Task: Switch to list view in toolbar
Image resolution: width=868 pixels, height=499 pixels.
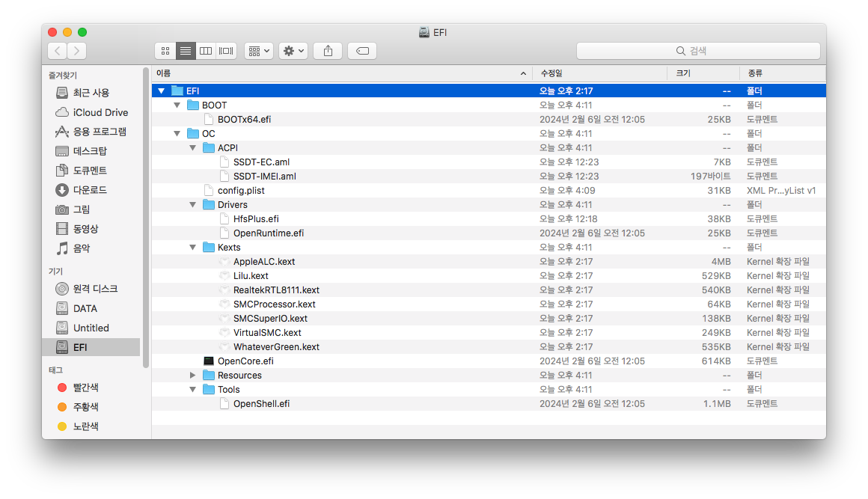Action: pos(186,51)
